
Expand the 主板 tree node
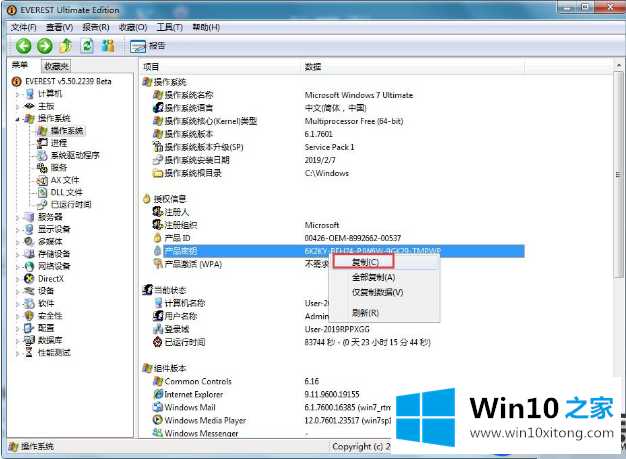[17, 107]
